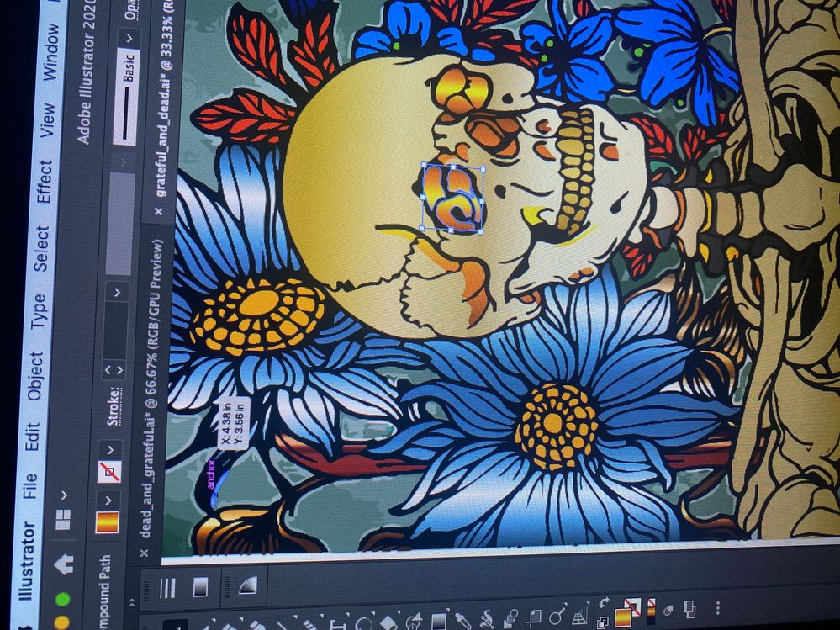Viewport: 840px width, 630px height.
Task: Open the control bar stroke color dropdown
Action: [111, 450]
